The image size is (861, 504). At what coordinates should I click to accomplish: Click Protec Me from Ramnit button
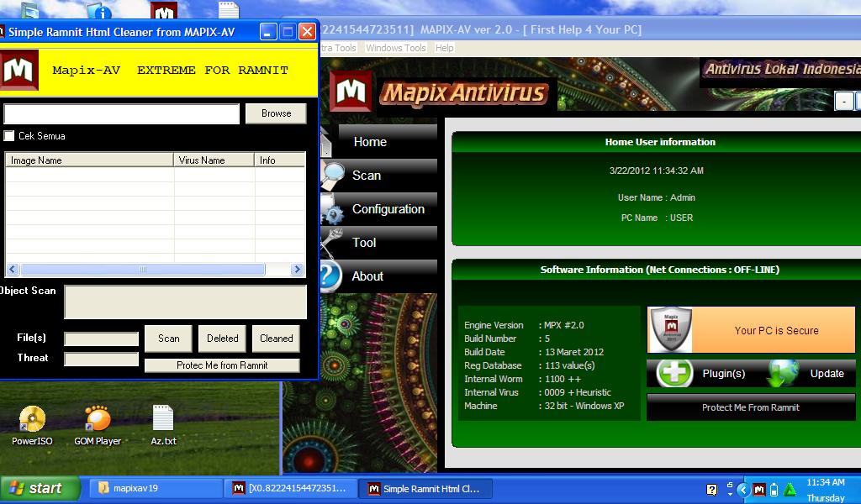pyautogui.click(x=222, y=365)
